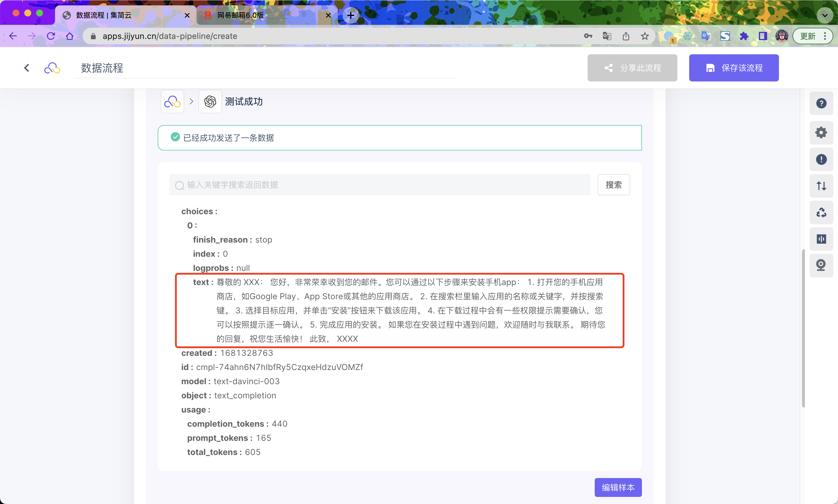The height and width of the screenshot is (504, 838).
Task: Save the flow with 保存该流程
Action: point(734,68)
